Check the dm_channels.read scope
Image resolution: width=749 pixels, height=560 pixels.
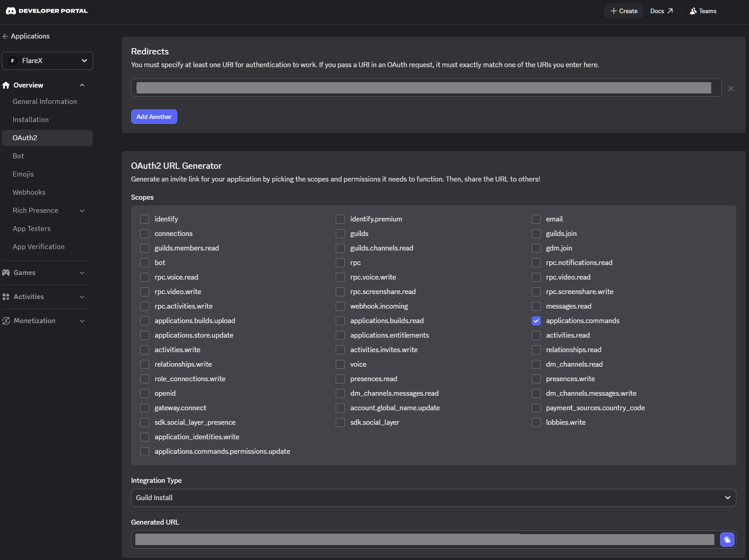tap(536, 364)
